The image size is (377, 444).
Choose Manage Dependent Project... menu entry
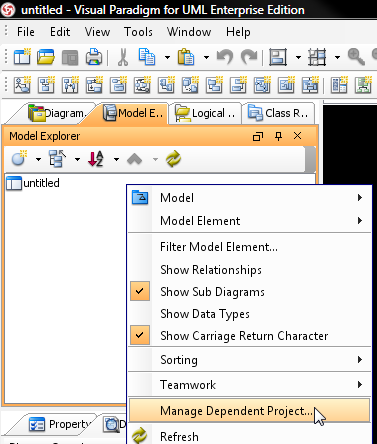[250, 410]
